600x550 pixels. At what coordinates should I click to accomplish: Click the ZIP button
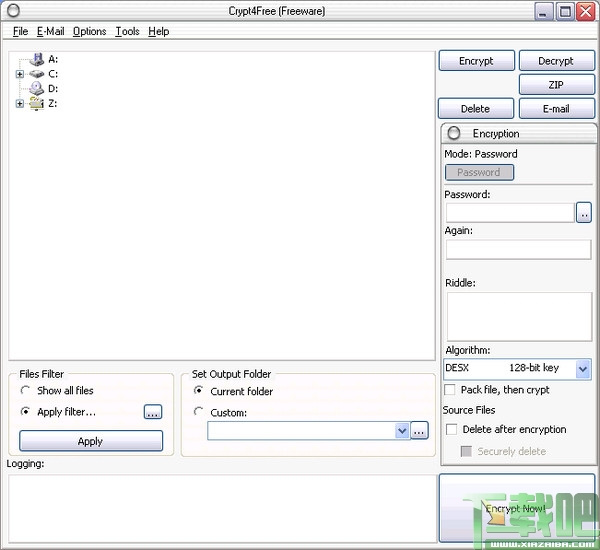(x=556, y=85)
